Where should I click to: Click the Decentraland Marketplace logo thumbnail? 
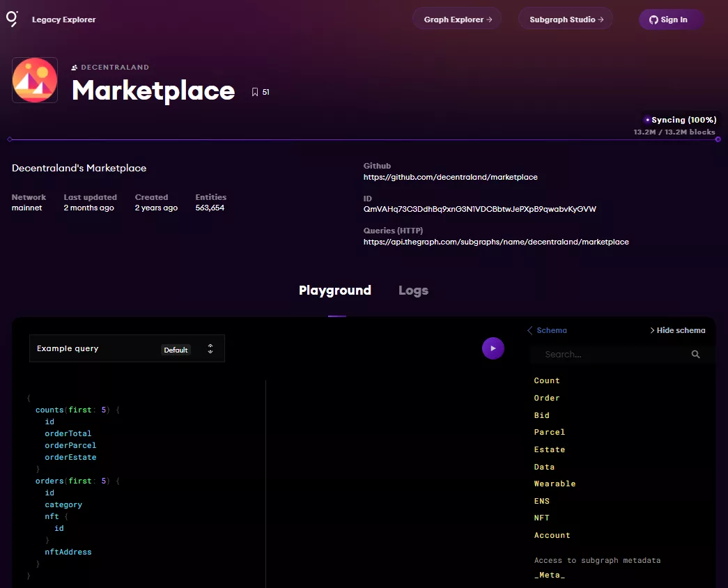pyautogui.click(x=35, y=80)
